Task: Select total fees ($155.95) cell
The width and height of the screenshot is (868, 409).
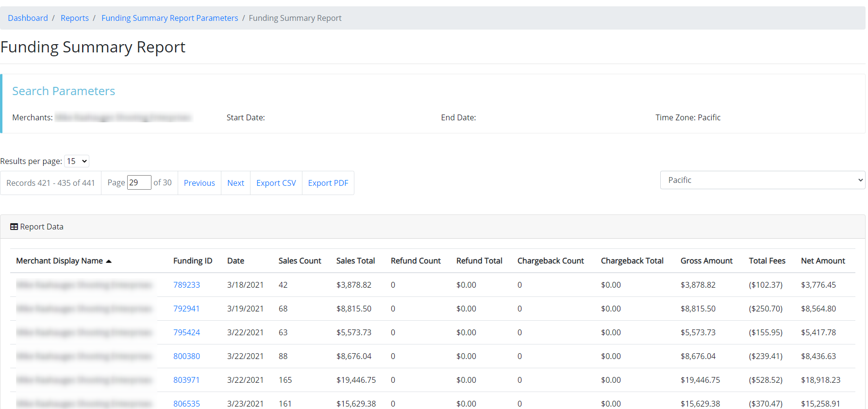Action: [766, 332]
